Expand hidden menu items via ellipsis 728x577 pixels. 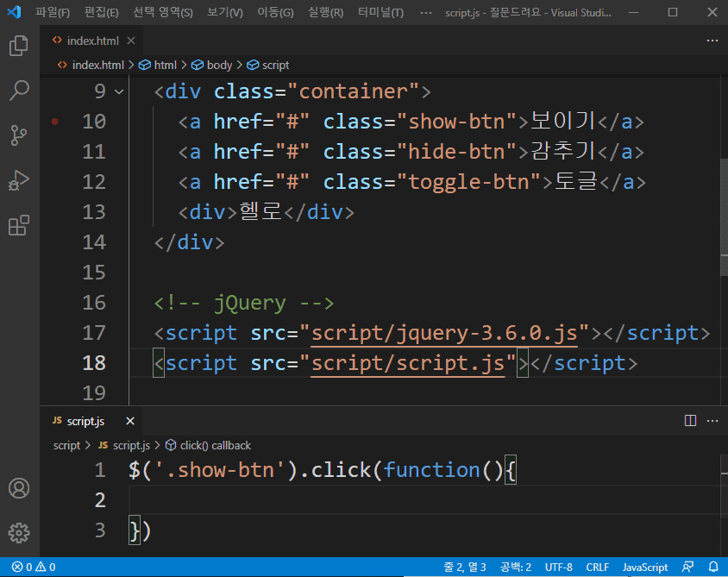pyautogui.click(x=425, y=13)
